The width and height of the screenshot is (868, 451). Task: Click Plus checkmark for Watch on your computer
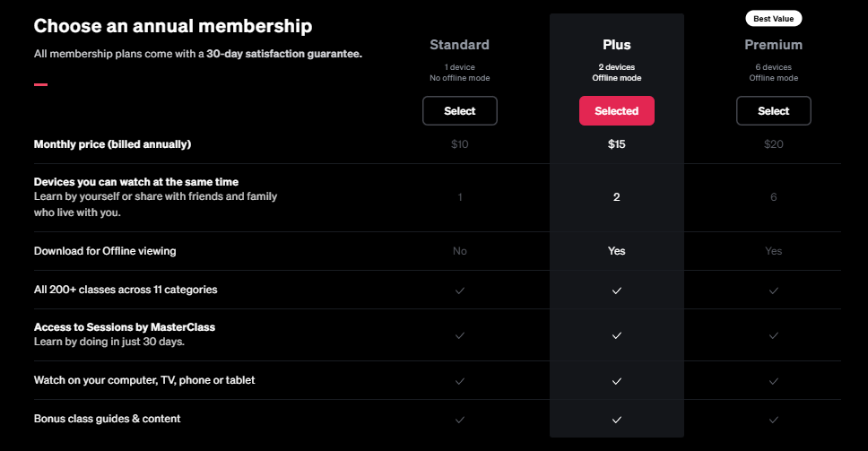pyautogui.click(x=616, y=381)
